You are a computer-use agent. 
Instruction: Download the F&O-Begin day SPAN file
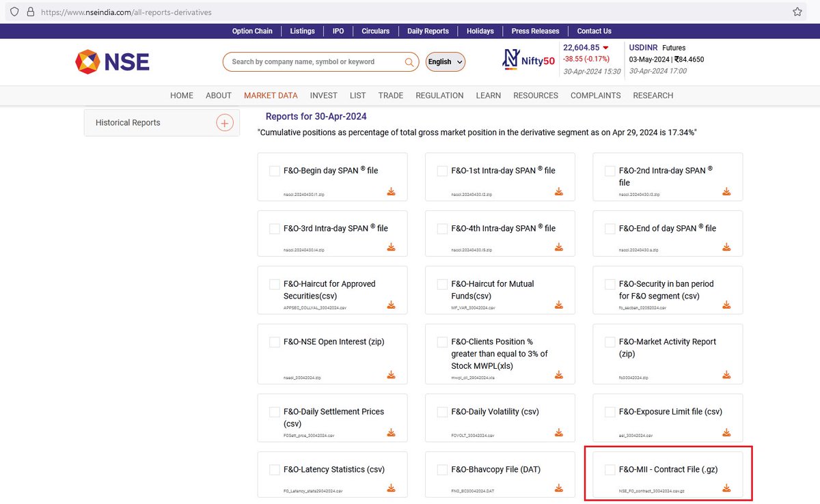click(x=392, y=191)
